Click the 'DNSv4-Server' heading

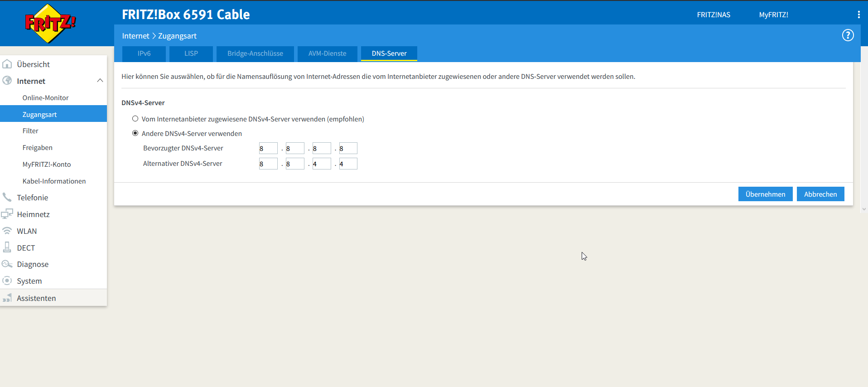(x=143, y=103)
